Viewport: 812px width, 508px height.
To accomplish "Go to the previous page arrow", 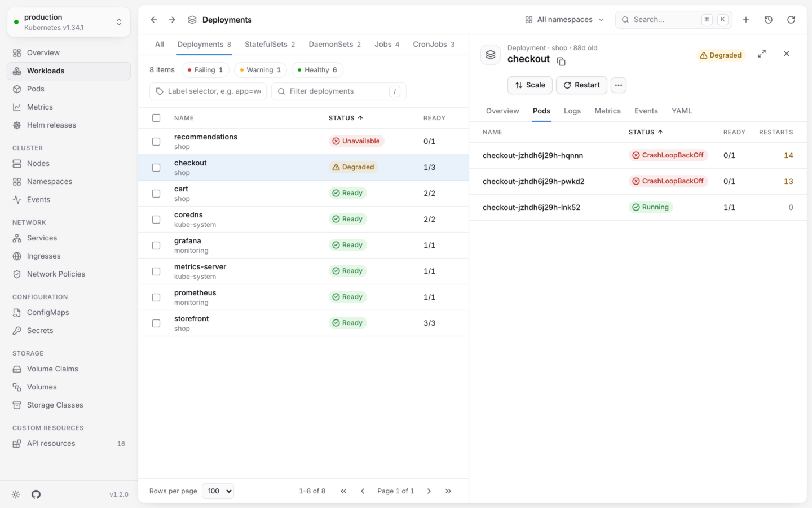I will [x=363, y=491].
